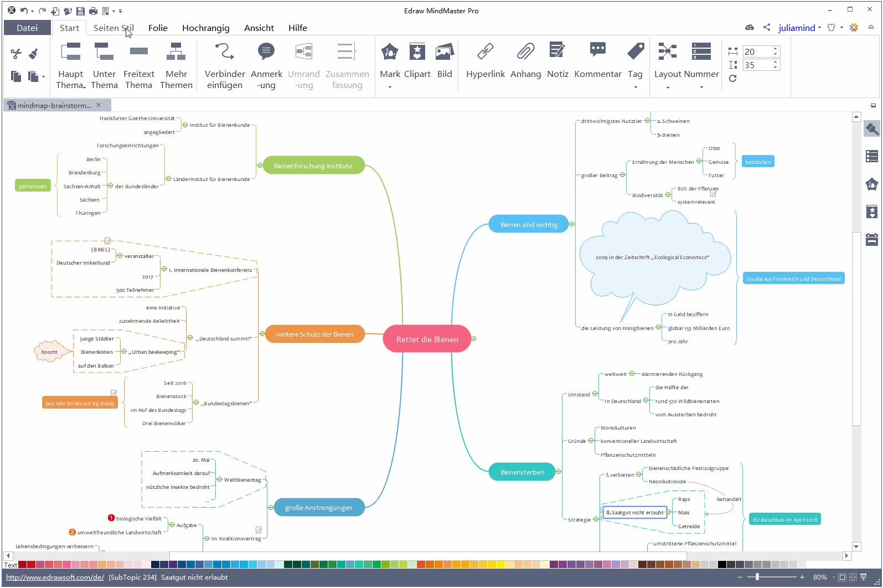Image resolution: width=883 pixels, height=588 pixels.
Task: Open the Nummer numbering dropdown
Action: (701, 87)
